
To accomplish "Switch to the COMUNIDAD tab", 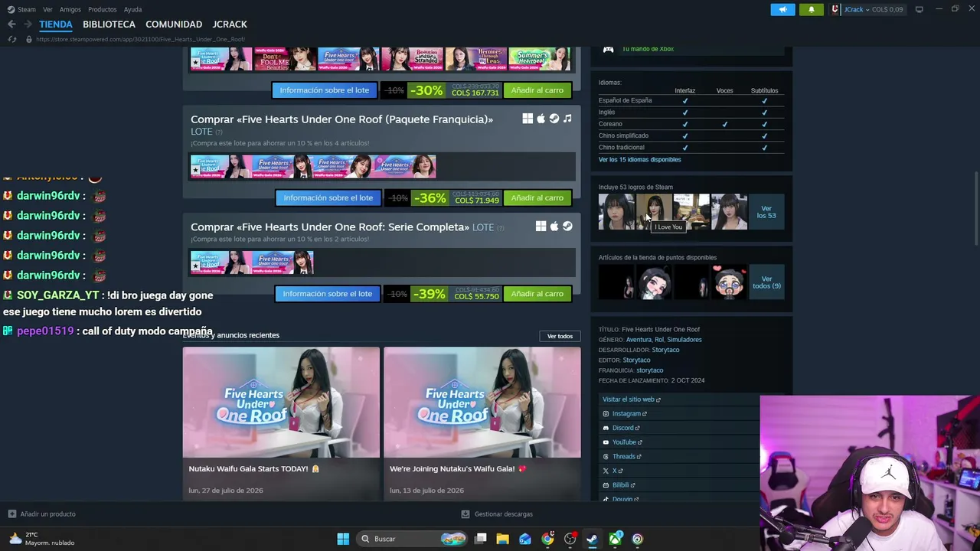I will tap(174, 24).
